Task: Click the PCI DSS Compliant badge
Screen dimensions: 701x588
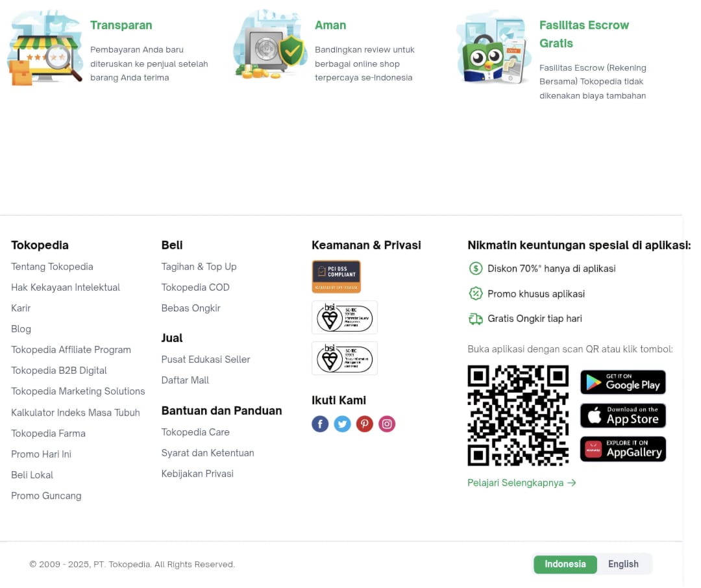Action: pos(336,276)
